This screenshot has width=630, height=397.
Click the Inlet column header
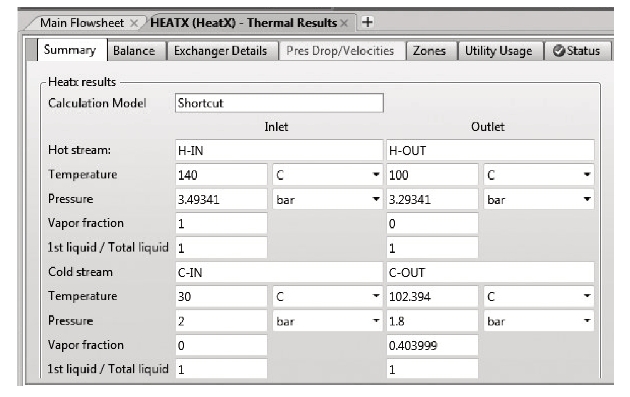[x=276, y=127]
